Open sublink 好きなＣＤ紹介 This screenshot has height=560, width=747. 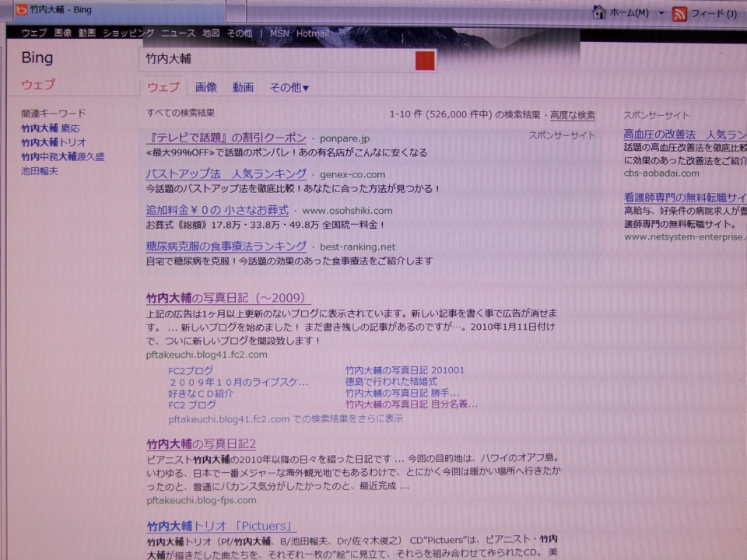tap(201, 394)
